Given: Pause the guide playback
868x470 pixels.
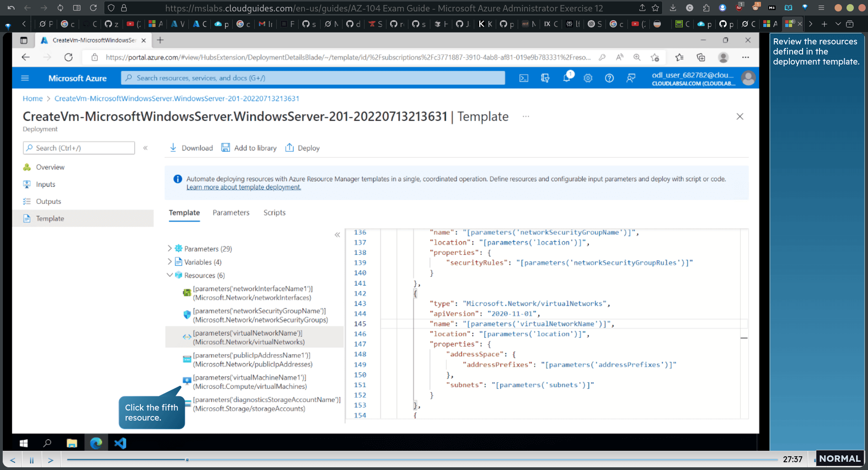Looking at the screenshot, I should pyautogui.click(x=32, y=460).
